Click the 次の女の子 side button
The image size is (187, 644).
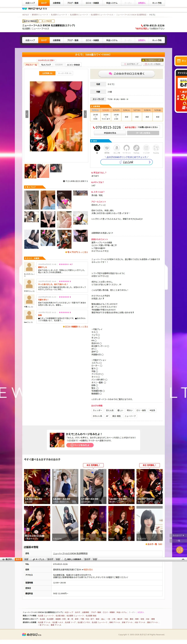[178, 535]
